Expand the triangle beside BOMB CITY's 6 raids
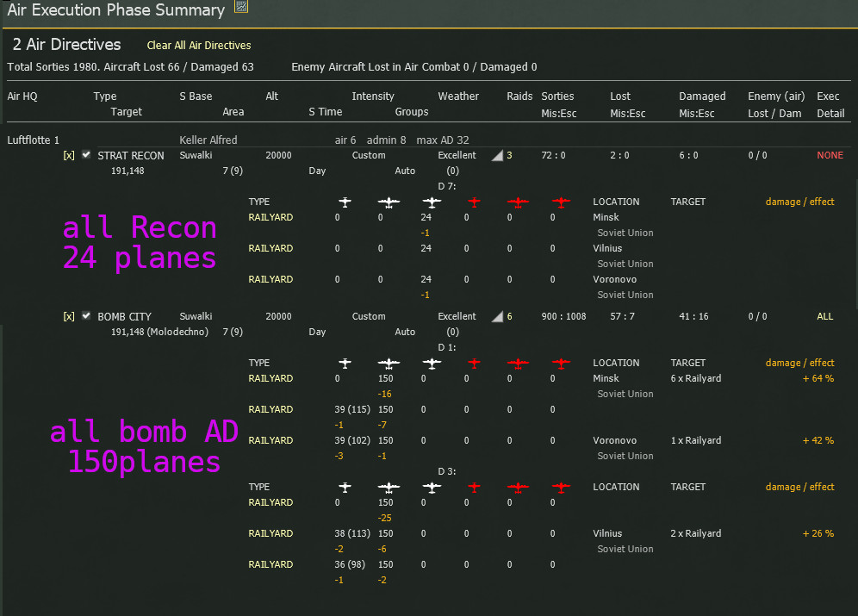Screen dimensions: 858x616 497,317
